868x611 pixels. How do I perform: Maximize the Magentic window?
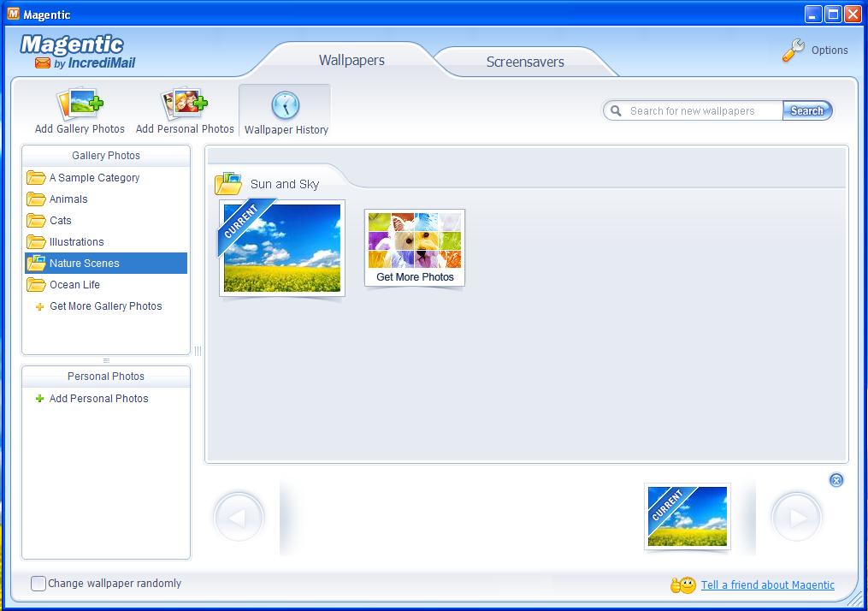pyautogui.click(x=833, y=15)
